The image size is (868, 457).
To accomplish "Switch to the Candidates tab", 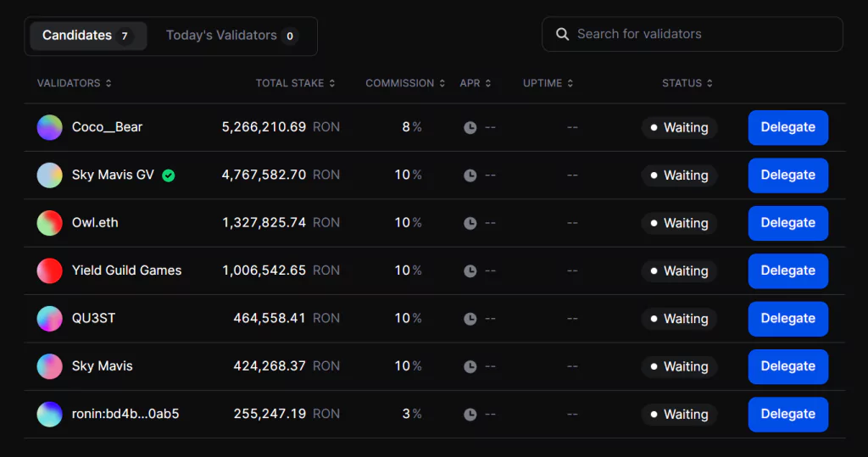I will 88,36.
